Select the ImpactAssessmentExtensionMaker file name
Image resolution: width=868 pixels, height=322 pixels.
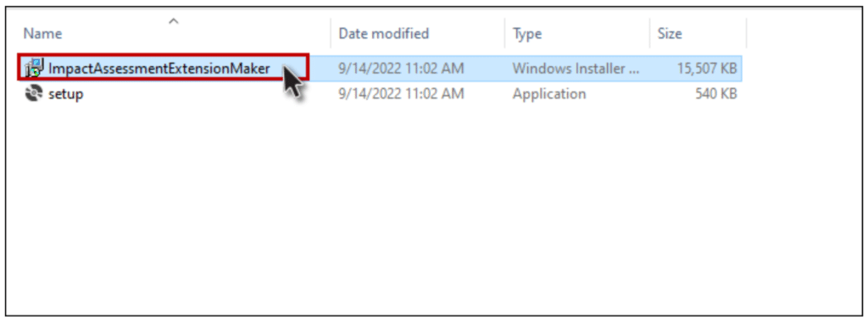[x=159, y=68]
